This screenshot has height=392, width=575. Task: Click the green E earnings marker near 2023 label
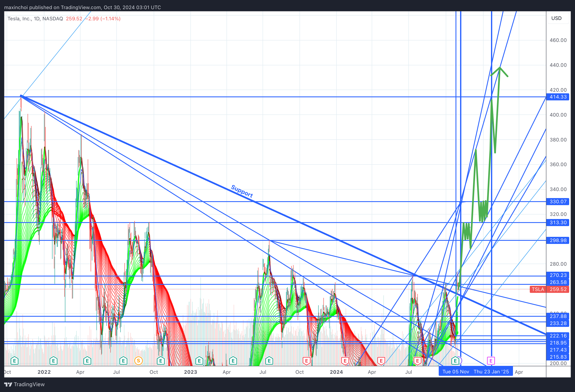point(199,361)
